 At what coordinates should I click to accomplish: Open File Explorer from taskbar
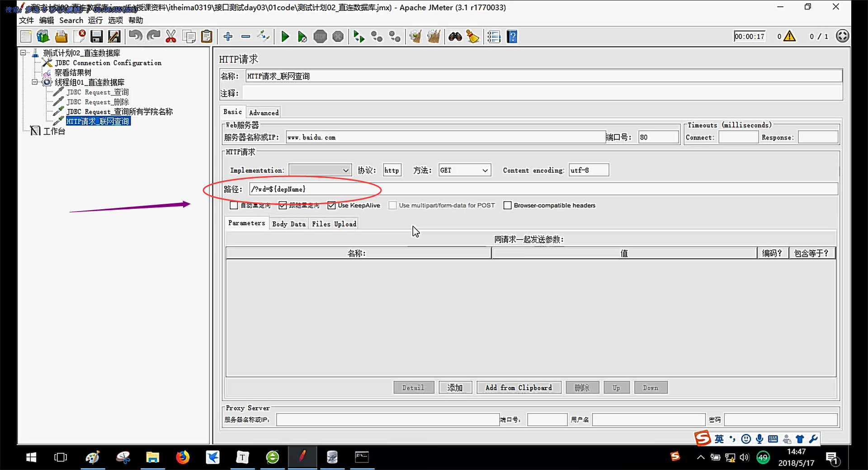(152, 457)
